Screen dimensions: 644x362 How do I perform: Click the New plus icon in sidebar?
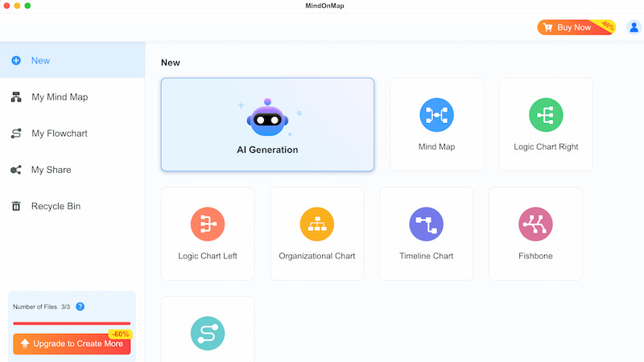tap(16, 60)
